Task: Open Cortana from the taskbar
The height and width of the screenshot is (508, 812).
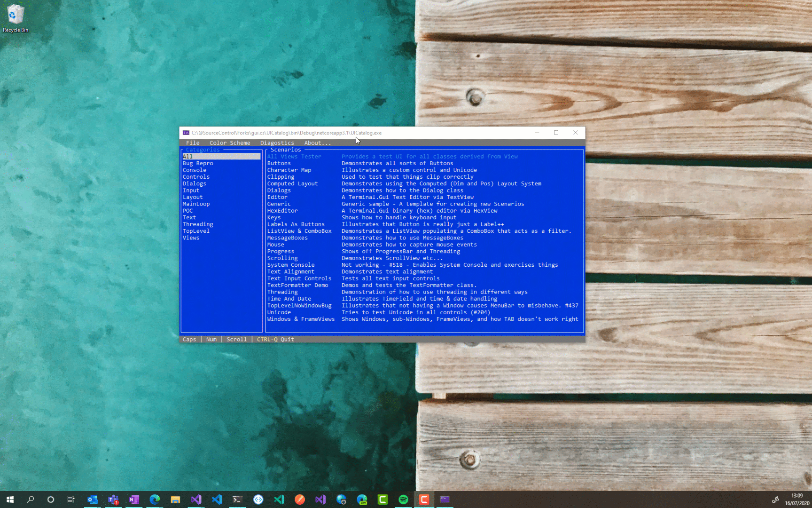Action: click(51, 500)
